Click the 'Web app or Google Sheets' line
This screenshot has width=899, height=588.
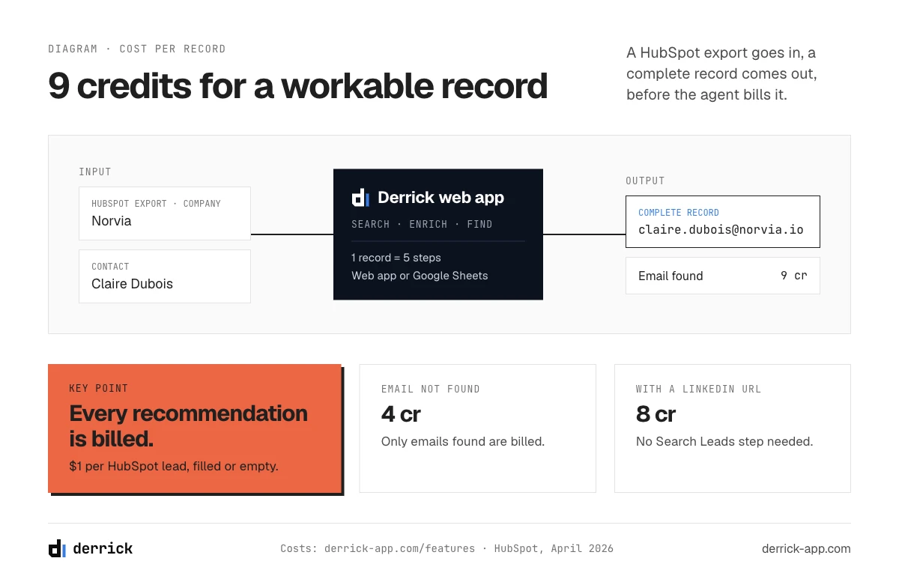(x=420, y=276)
